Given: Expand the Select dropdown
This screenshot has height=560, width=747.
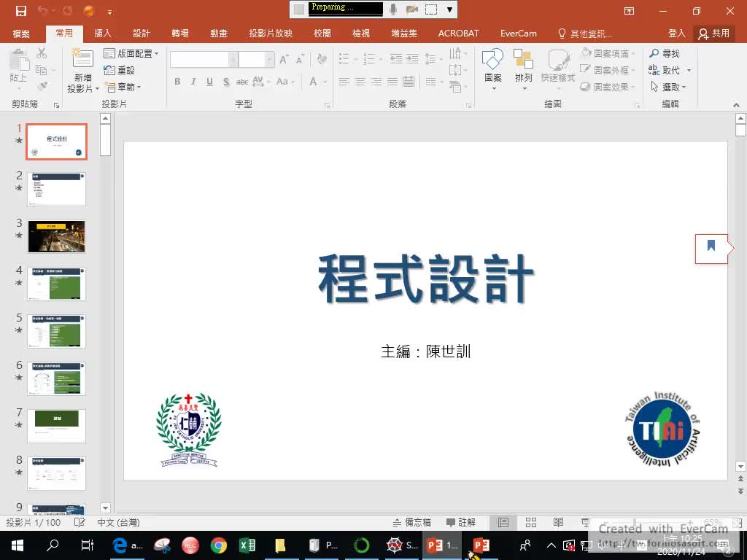Looking at the screenshot, I should pyautogui.click(x=668, y=87).
